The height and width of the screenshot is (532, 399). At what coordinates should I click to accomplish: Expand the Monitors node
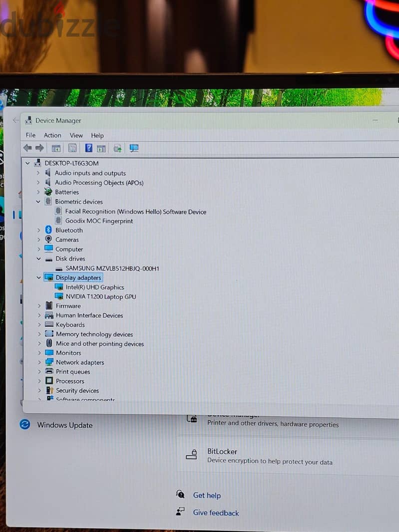39,353
